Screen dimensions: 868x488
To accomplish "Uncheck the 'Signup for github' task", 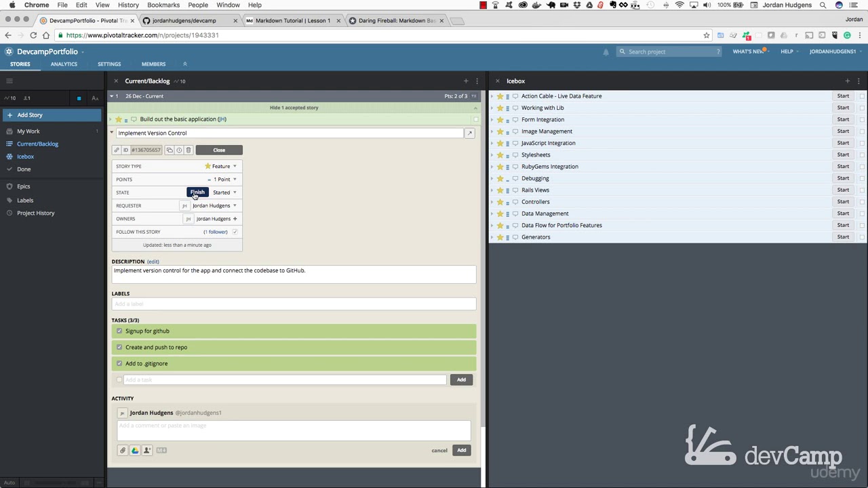I will point(119,331).
